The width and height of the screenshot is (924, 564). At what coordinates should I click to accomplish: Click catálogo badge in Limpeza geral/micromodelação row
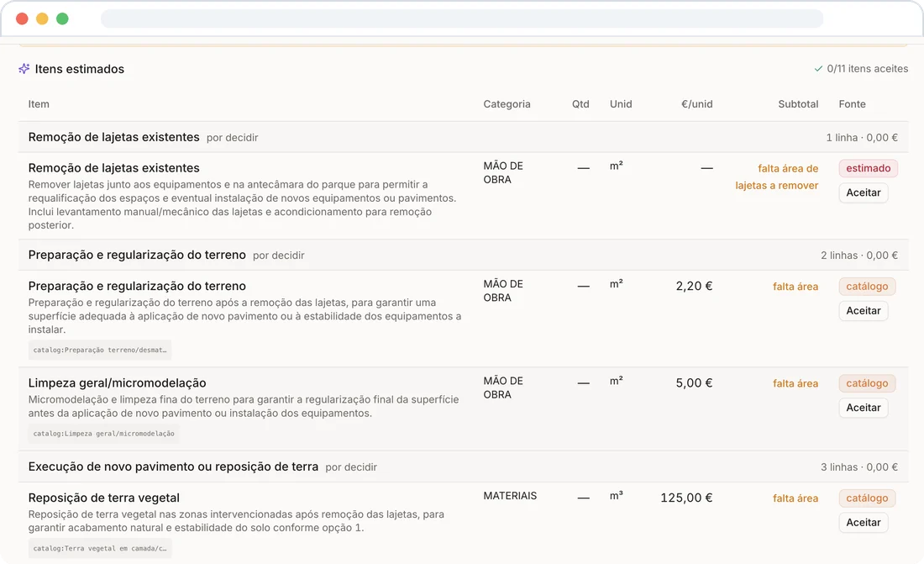pos(867,383)
